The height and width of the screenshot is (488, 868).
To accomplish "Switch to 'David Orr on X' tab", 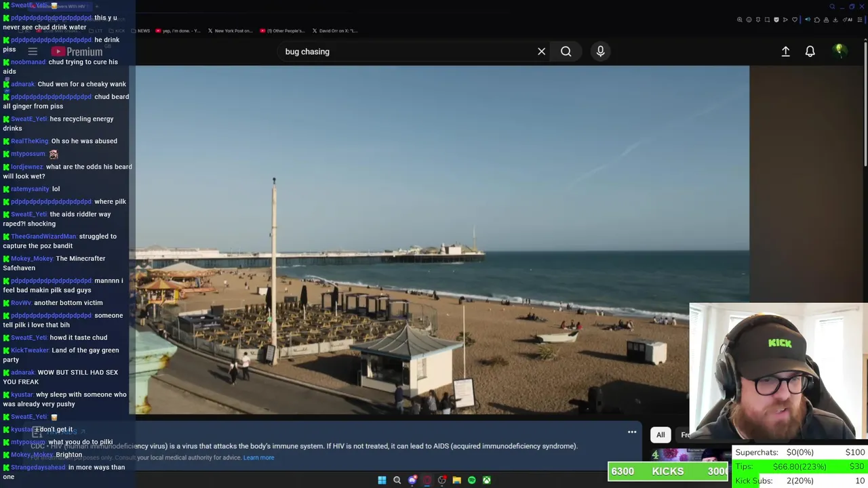I will pyautogui.click(x=335, y=30).
